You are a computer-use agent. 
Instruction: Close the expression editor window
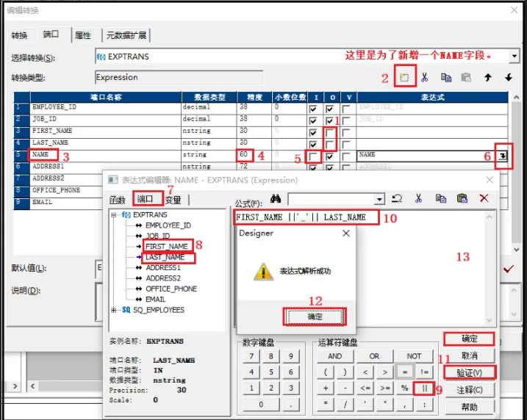(x=490, y=180)
